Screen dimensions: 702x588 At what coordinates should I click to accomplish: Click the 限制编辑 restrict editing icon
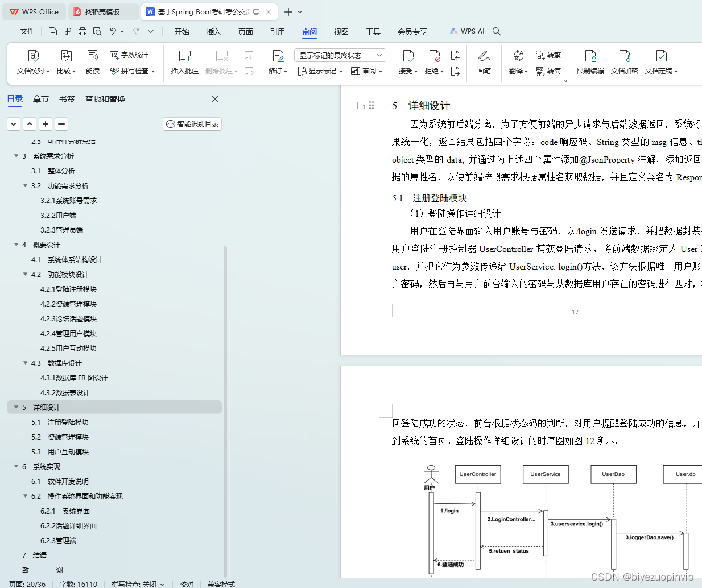pos(590,56)
